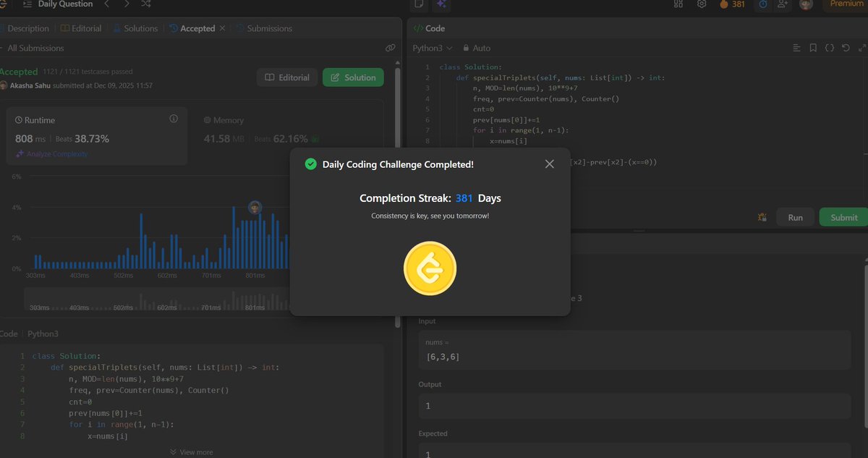Screen dimensions: 868x458
Task: Run the code
Action: pos(795,216)
